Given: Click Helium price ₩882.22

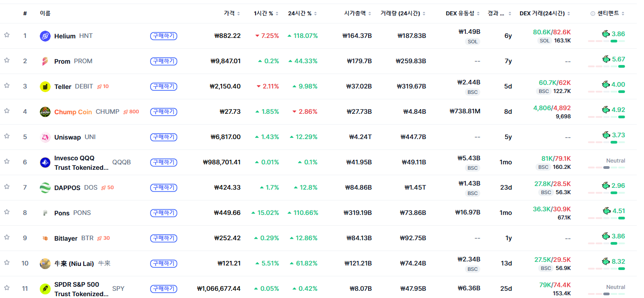Looking at the screenshot, I should tap(227, 36).
